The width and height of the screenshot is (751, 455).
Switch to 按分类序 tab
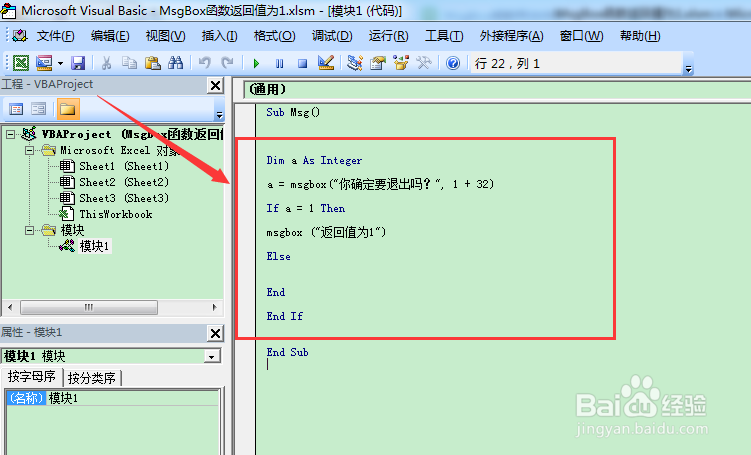(x=92, y=378)
